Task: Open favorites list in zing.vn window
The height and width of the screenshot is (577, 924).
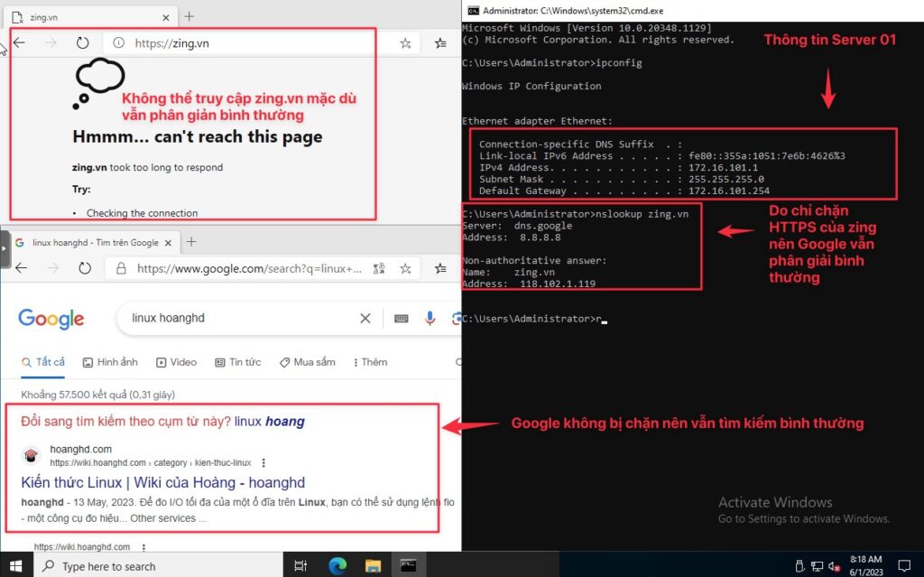Action: click(440, 43)
